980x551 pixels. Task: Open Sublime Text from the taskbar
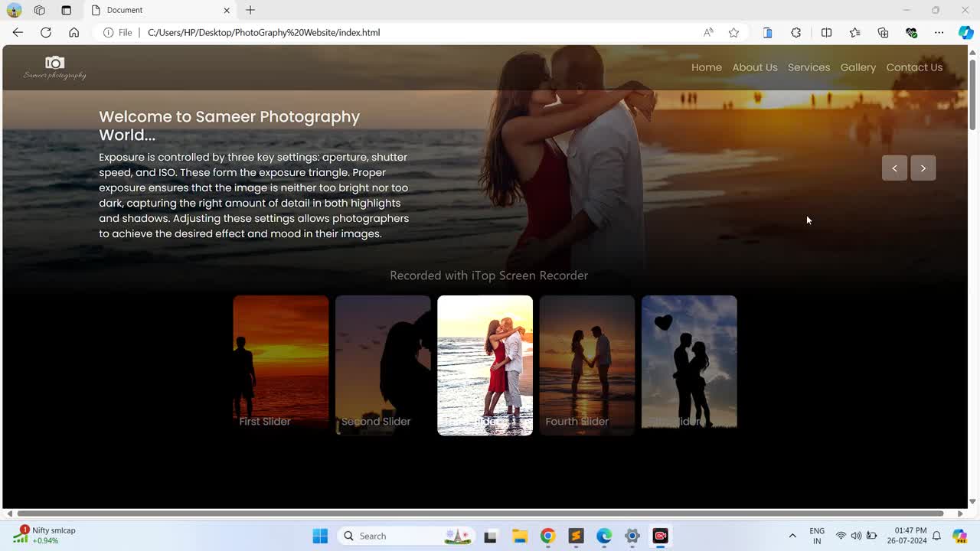click(576, 536)
